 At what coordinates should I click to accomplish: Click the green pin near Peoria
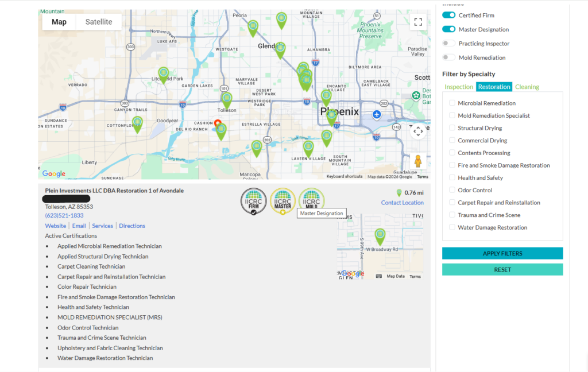pos(253,28)
